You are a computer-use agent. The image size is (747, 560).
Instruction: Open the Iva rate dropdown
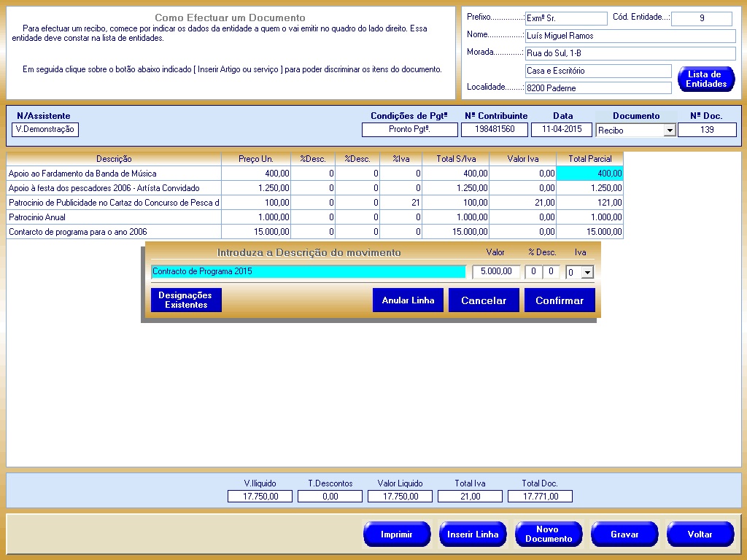(587, 272)
